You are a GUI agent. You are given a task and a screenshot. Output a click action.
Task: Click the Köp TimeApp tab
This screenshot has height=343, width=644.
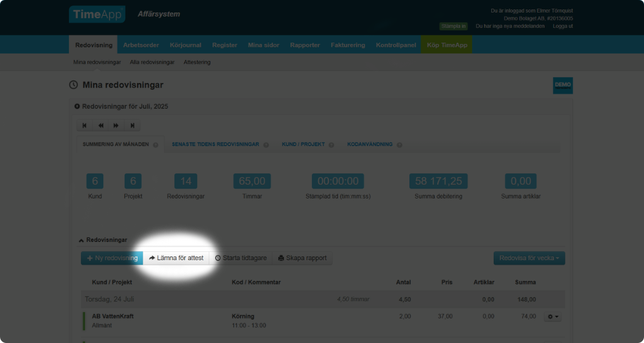(447, 45)
